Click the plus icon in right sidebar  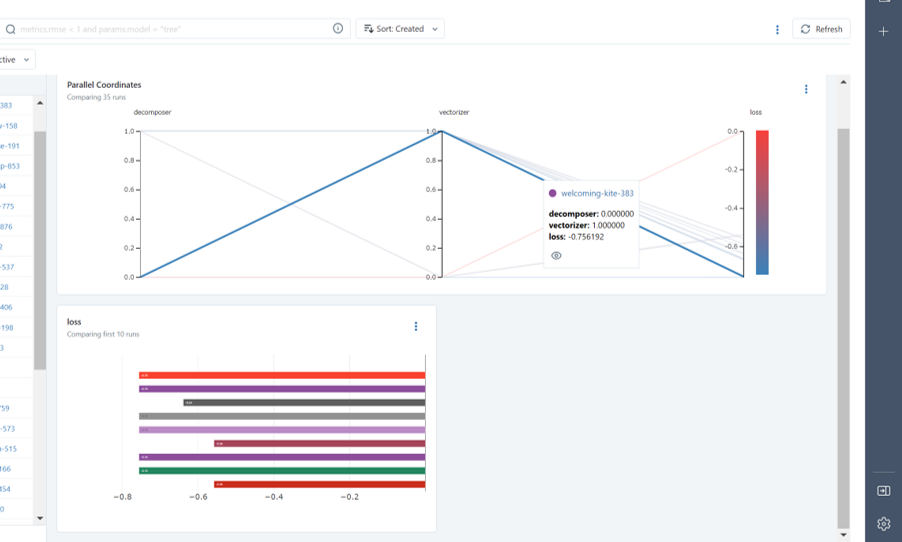point(884,32)
